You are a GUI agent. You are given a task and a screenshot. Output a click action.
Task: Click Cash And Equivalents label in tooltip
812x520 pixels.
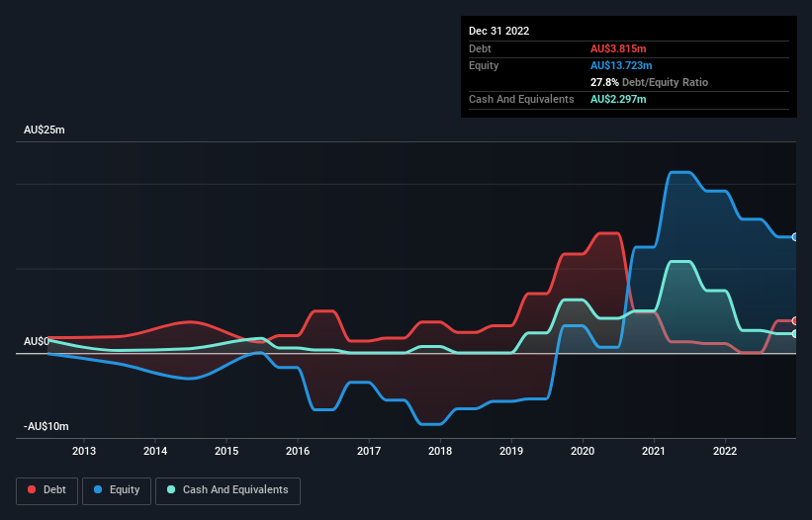[x=521, y=99]
